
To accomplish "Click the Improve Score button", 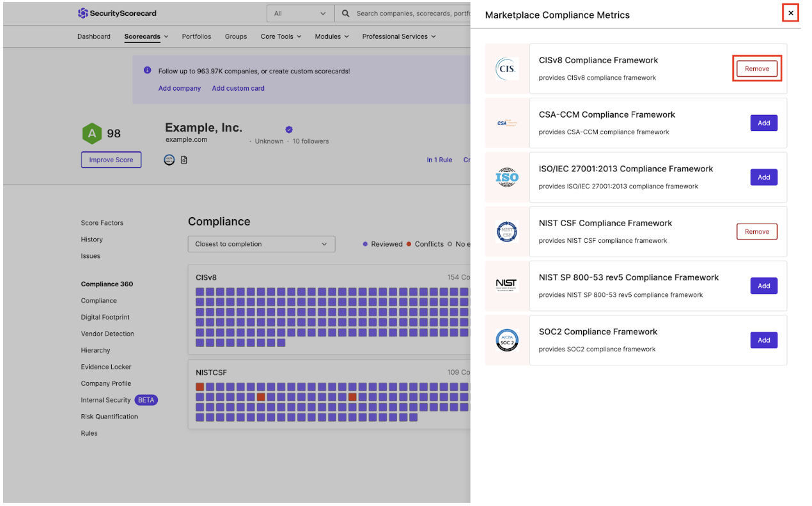I will click(111, 160).
